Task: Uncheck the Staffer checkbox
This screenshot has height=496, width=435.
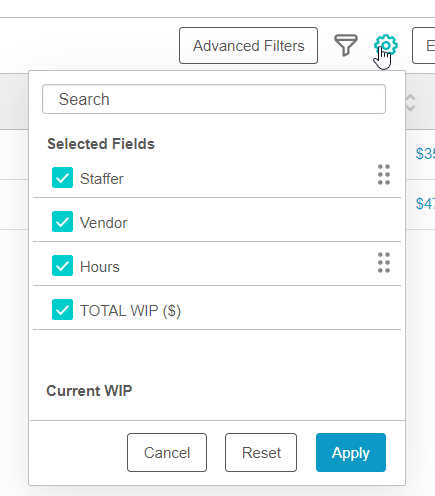Action: [62, 178]
